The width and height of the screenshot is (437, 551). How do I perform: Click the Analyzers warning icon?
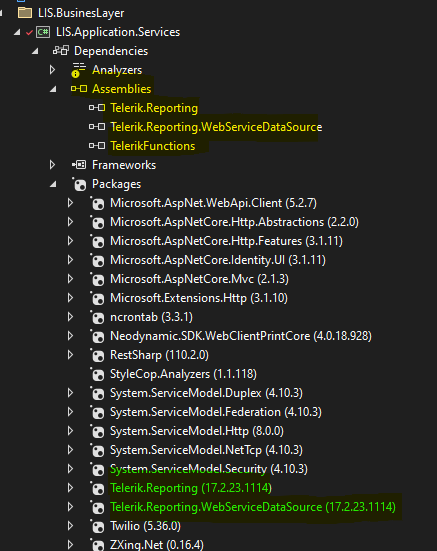click(x=79, y=70)
